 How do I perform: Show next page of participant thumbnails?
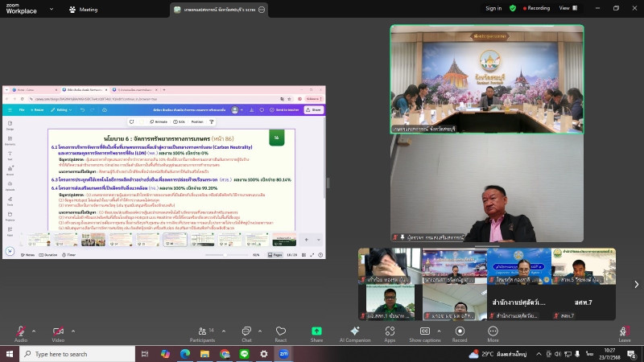click(636, 284)
